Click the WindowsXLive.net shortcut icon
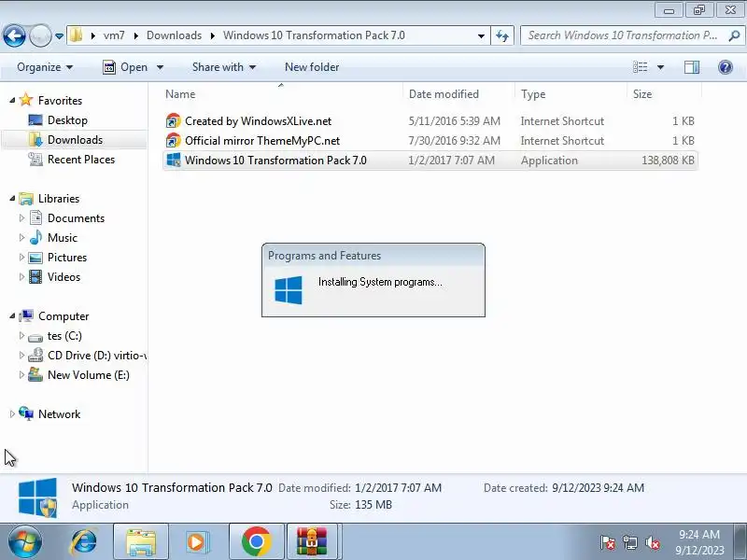 173,121
